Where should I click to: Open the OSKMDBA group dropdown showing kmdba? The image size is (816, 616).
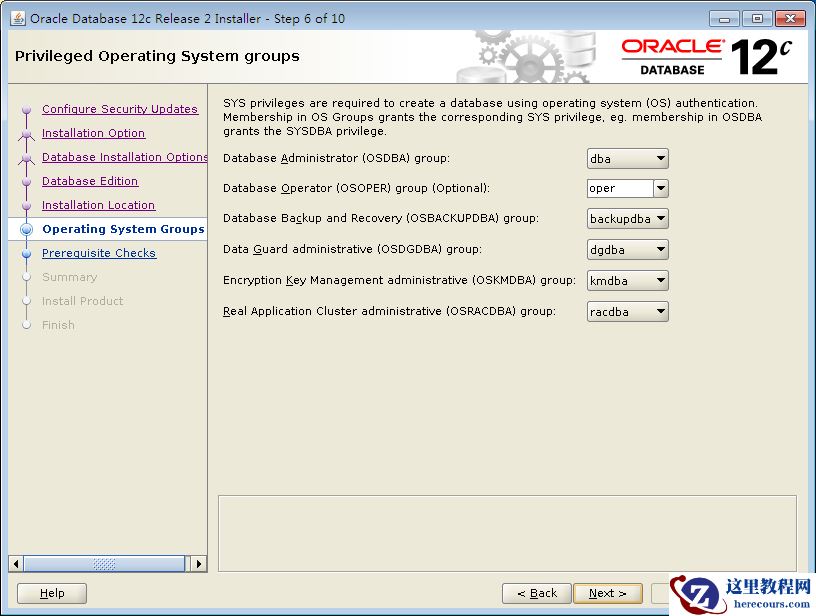(627, 280)
